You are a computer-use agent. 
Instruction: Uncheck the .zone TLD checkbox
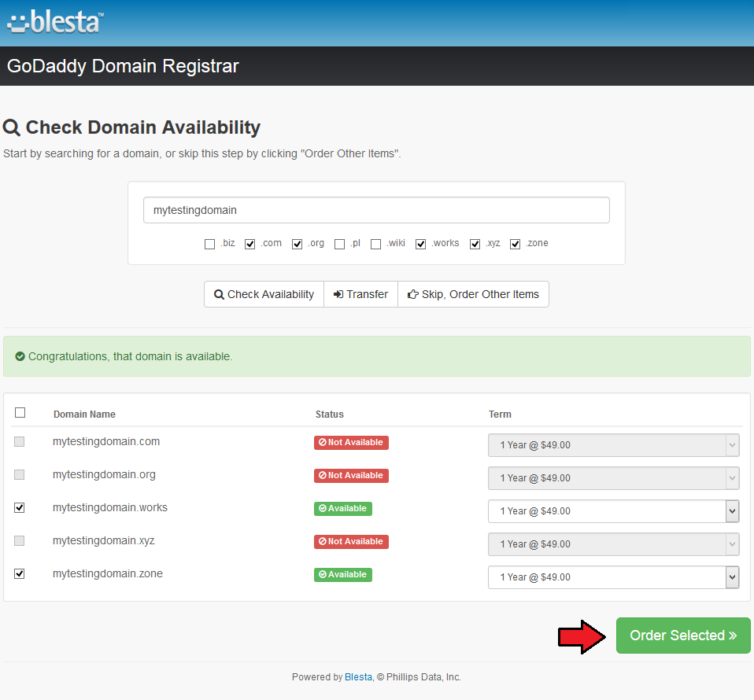pos(515,244)
